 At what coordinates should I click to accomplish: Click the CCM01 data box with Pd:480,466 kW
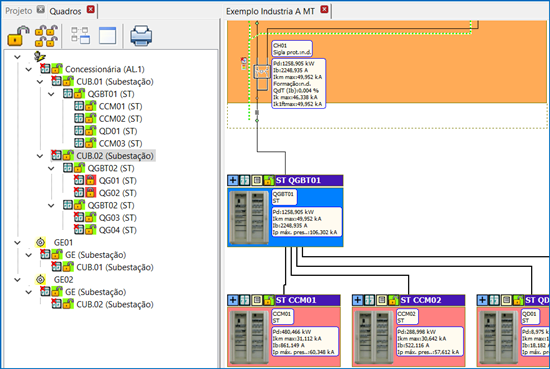(x=305, y=342)
